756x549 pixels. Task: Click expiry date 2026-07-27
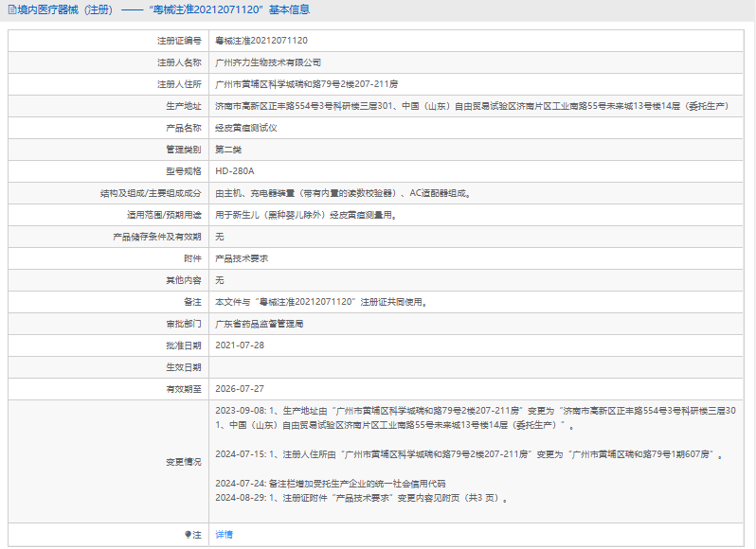point(240,389)
